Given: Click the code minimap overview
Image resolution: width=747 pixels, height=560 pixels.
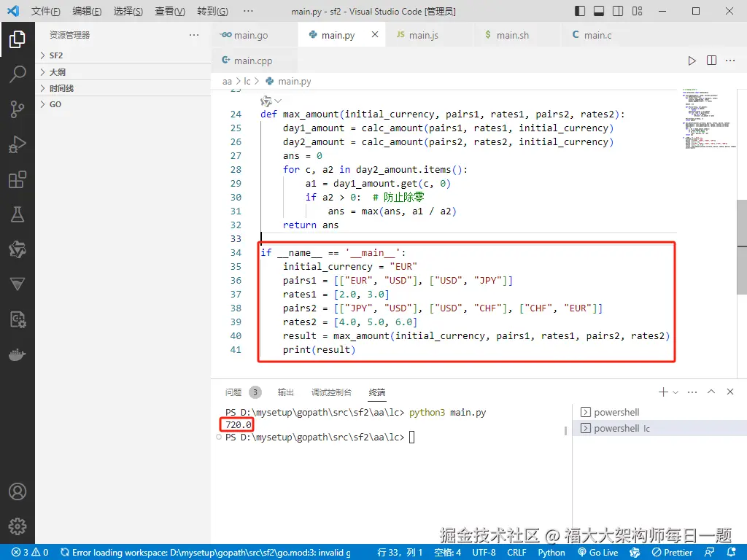Looking at the screenshot, I should coord(708,119).
